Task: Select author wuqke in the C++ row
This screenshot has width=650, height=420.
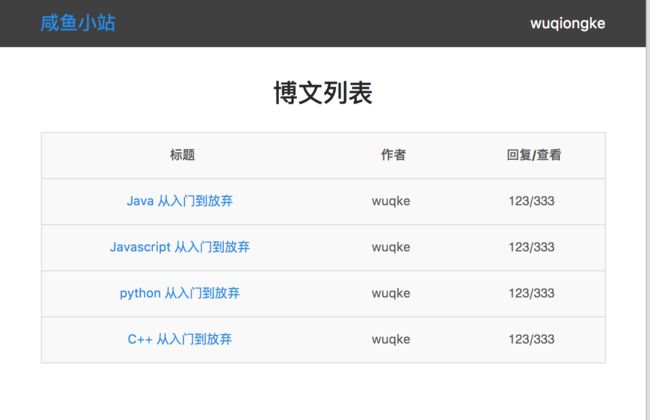Action: tap(391, 339)
